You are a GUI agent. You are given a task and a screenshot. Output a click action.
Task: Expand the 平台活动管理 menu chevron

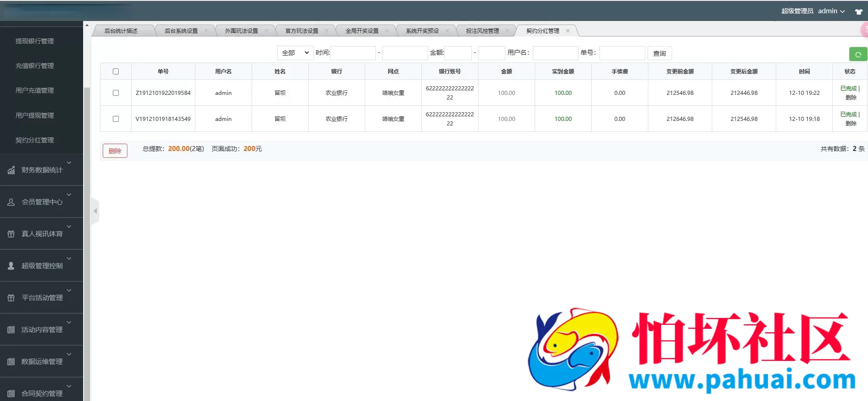pyautogui.click(x=69, y=290)
